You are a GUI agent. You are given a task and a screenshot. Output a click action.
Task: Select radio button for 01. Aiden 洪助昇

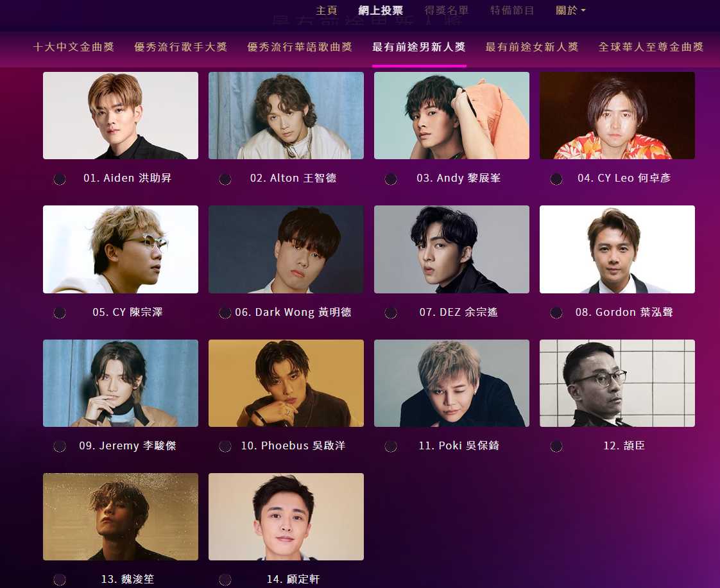point(60,179)
